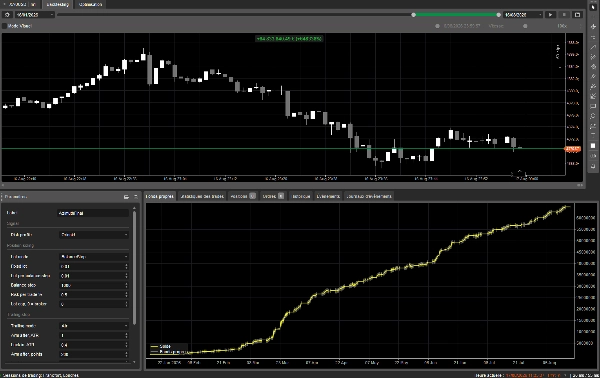
Task: Open the profile dropdown under the Signal section
Action: pos(94,235)
